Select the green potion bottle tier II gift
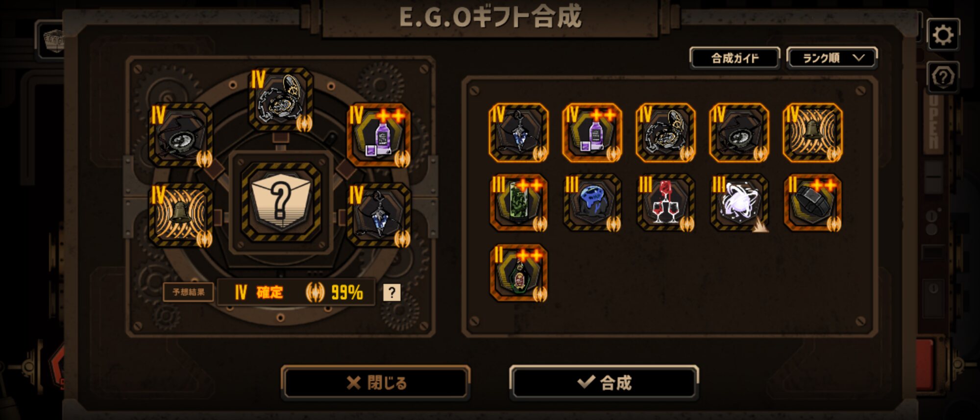 [519, 272]
